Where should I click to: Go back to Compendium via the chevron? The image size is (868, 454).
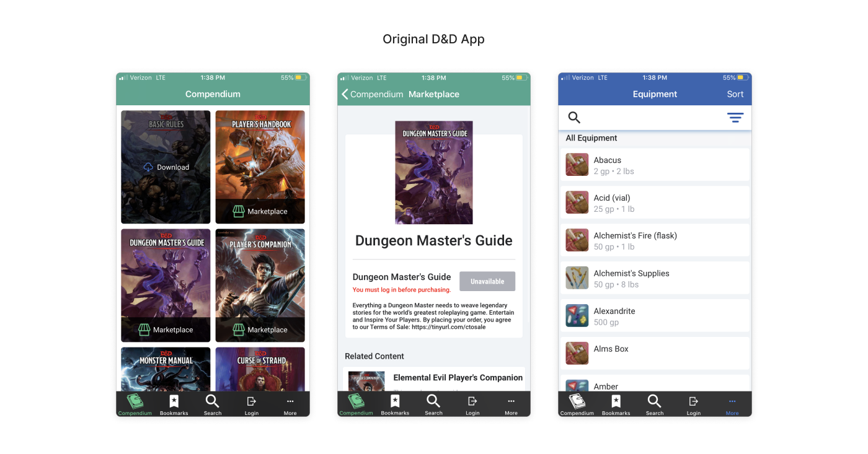[x=345, y=94]
